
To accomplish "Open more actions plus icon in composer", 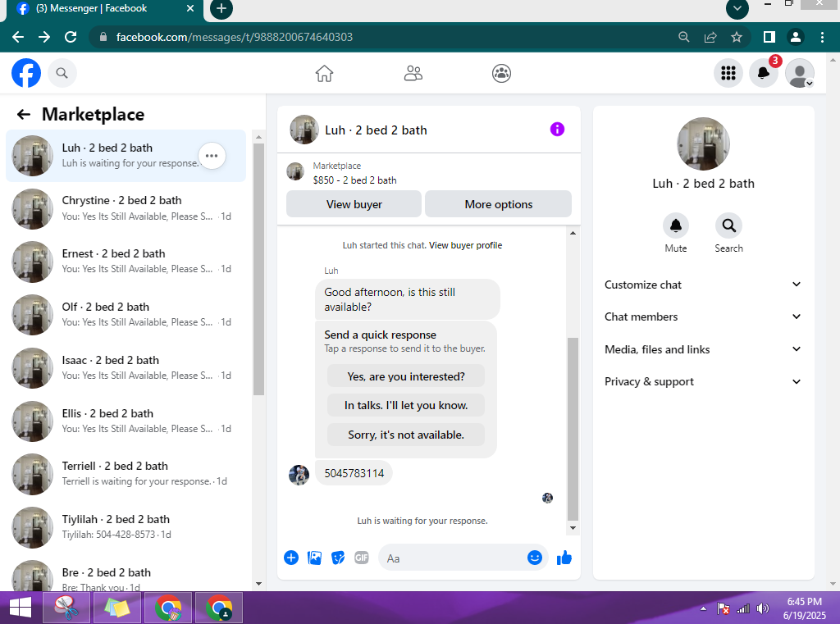I will [291, 558].
